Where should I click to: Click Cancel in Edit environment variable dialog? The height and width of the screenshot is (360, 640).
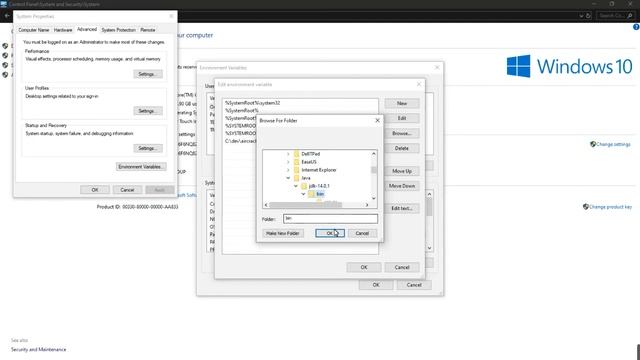(402, 267)
